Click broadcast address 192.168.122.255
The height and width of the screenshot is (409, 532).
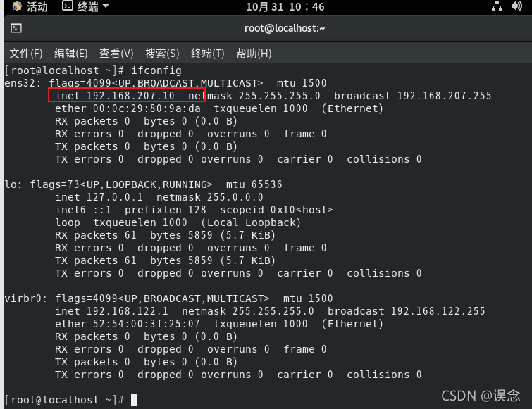438,311
